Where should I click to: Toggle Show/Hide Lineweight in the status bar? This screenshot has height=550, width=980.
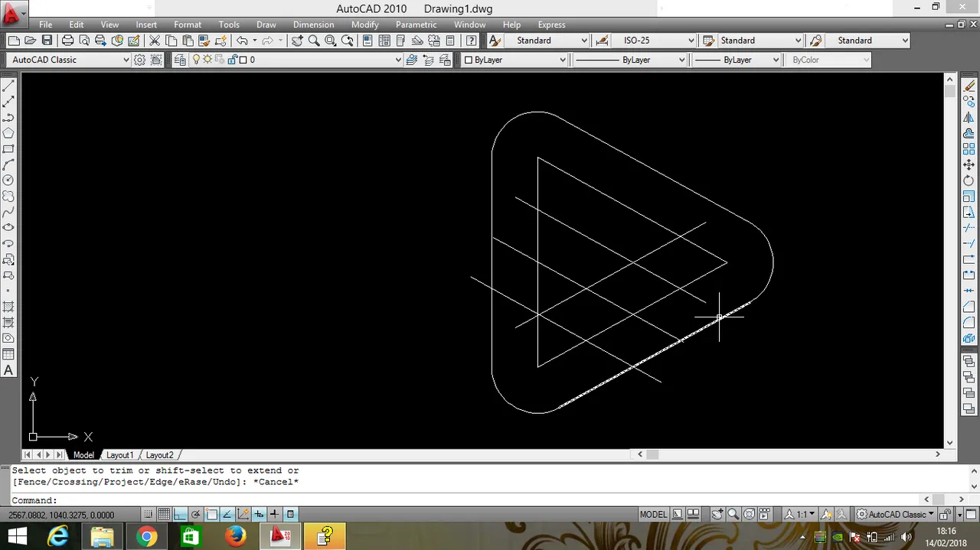pos(275,514)
